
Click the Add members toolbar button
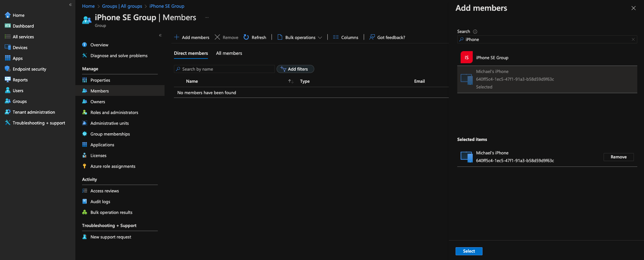(x=192, y=37)
